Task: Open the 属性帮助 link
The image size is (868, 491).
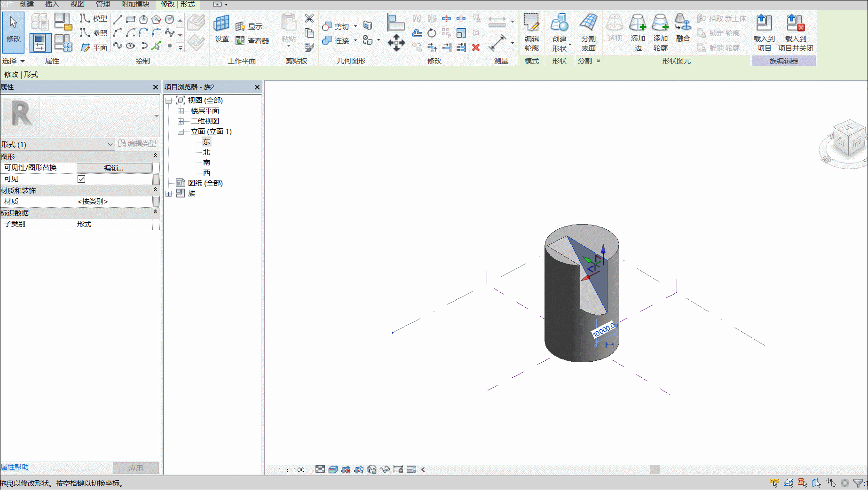Action: pos(15,467)
